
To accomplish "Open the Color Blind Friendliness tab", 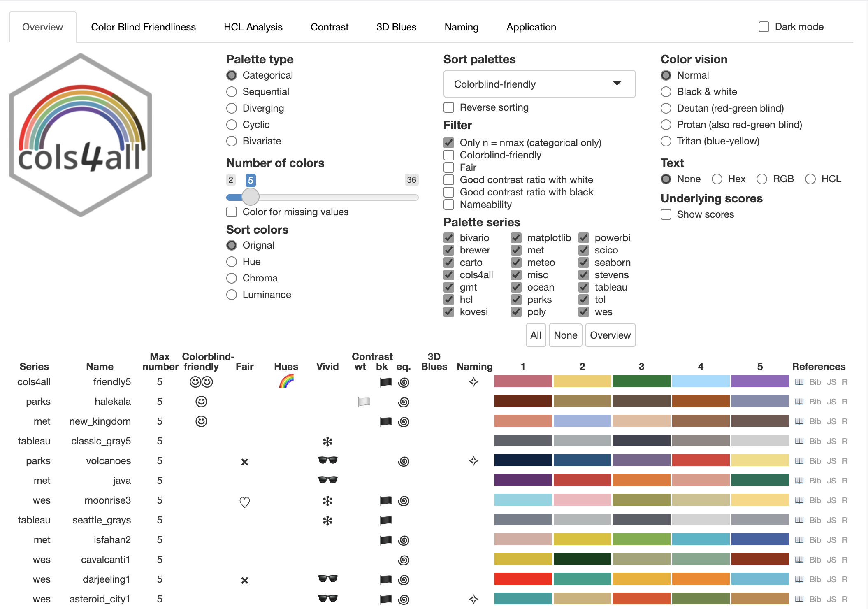I will pos(143,27).
